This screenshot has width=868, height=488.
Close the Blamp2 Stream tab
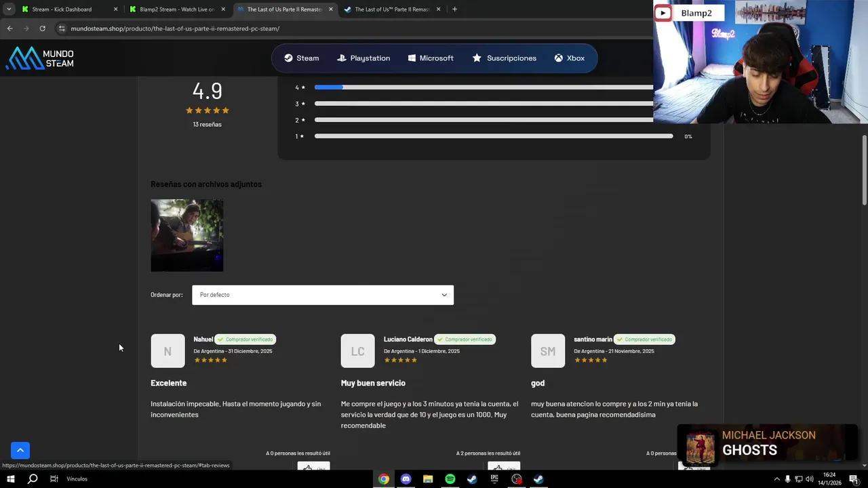click(223, 9)
